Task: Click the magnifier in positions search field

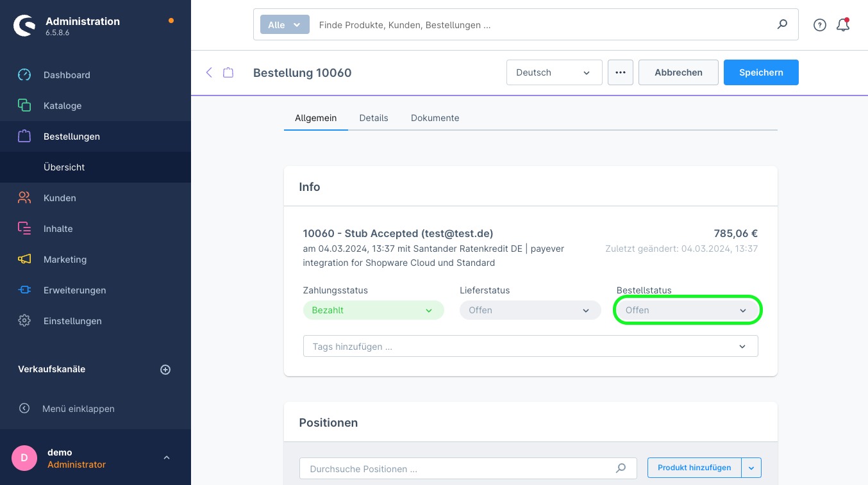Action: [x=621, y=468]
